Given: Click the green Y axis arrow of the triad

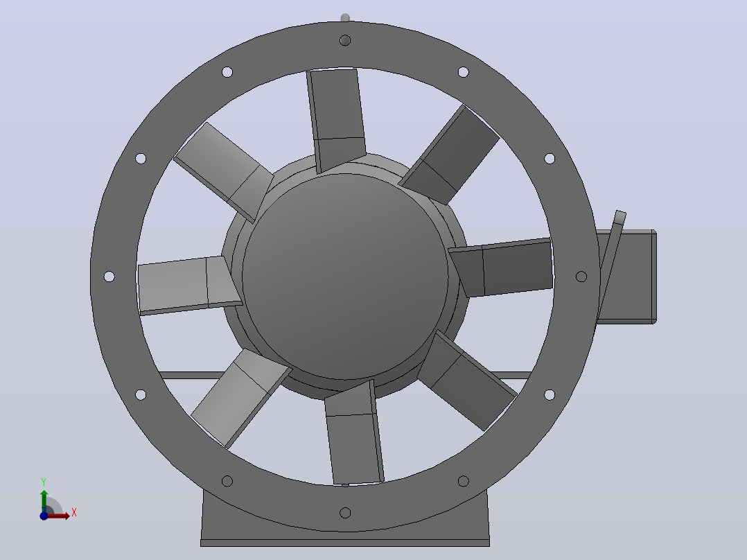Looking at the screenshot, I should pos(44,500).
